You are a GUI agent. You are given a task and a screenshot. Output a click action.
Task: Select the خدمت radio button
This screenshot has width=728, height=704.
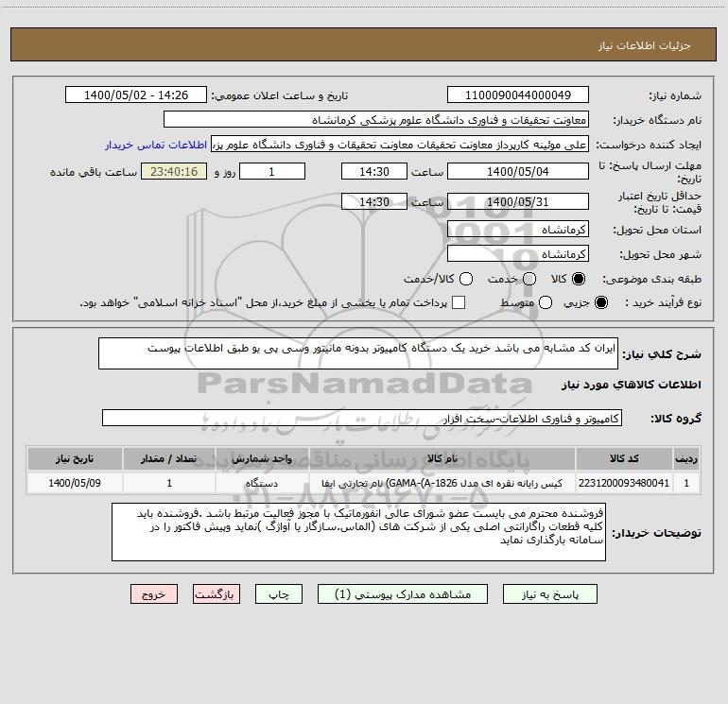(529, 279)
